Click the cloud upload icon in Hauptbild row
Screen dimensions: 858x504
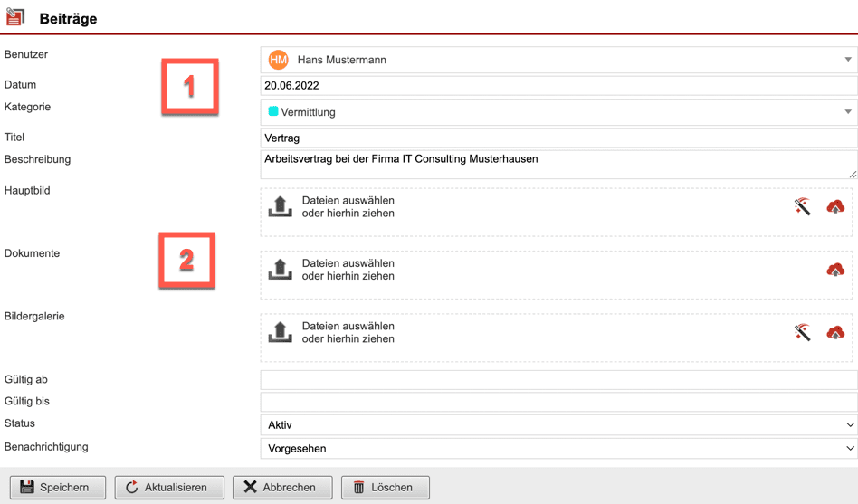pos(835,207)
